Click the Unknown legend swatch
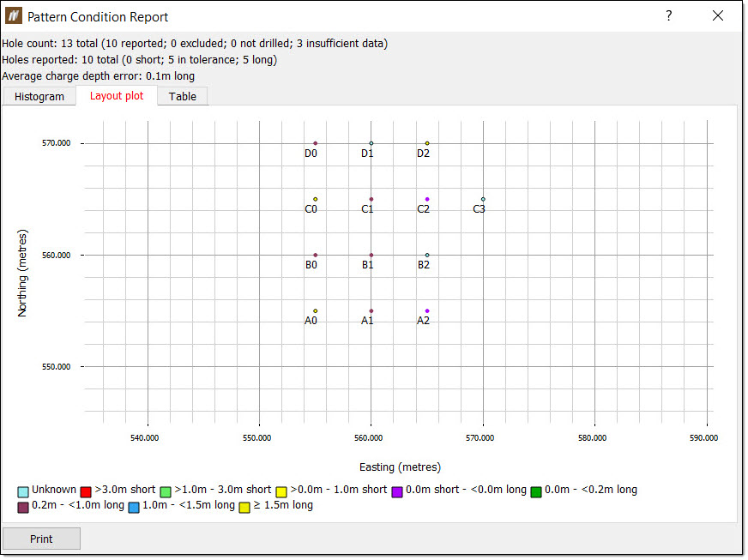Image resolution: width=748 pixels, height=560 pixels. pyautogui.click(x=23, y=491)
